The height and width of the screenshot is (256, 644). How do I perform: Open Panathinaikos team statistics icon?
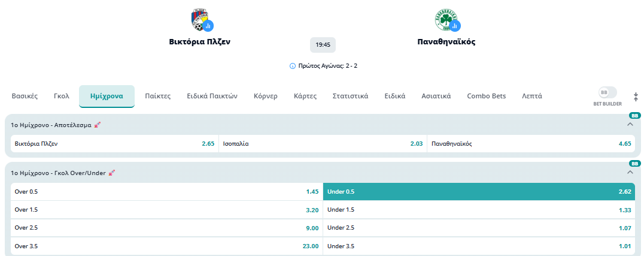[455, 26]
